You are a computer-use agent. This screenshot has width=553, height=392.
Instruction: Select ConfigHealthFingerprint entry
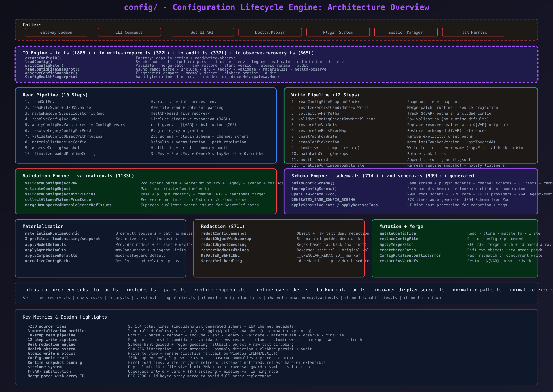(x=51, y=77)
